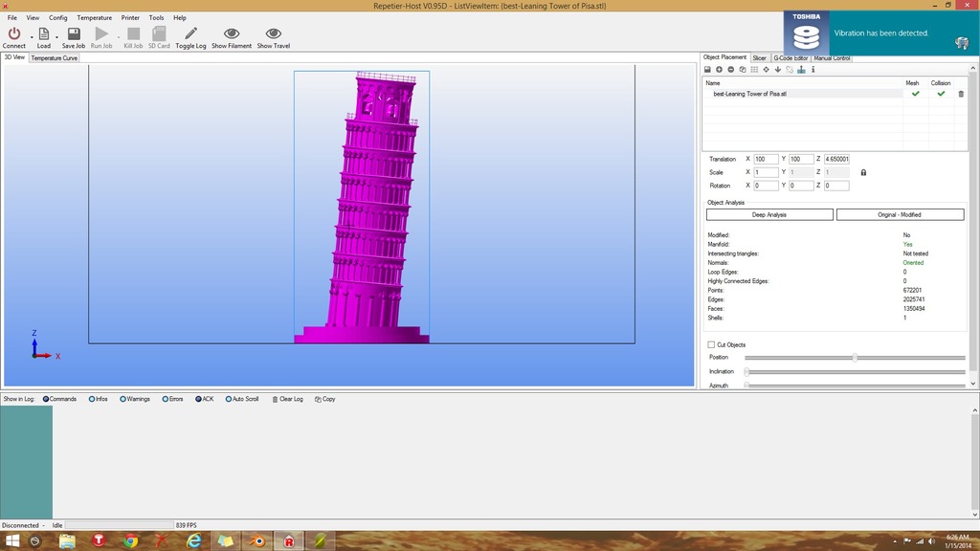
Task: Open the Run Job dropdown arrow
Action: [x=118, y=37]
